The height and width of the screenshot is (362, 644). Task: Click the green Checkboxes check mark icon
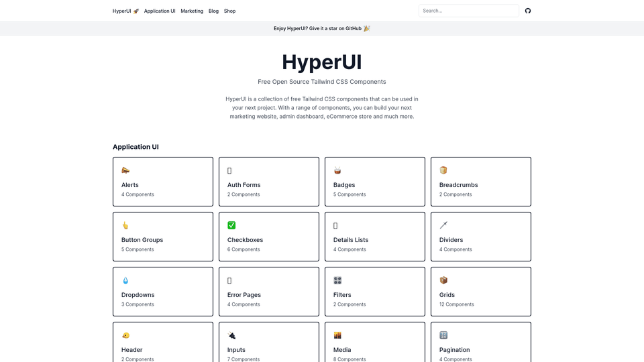click(x=231, y=225)
